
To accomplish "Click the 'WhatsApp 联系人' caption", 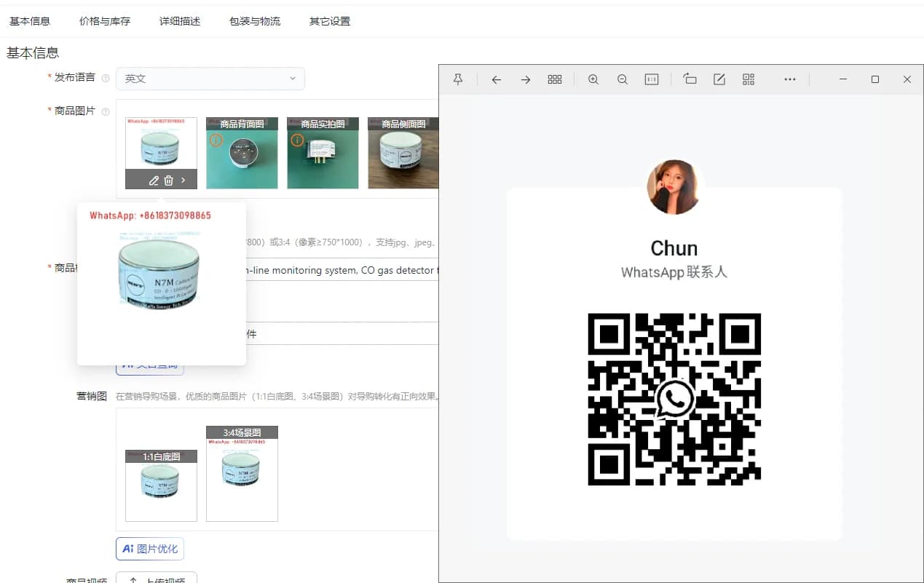I will (x=674, y=272).
